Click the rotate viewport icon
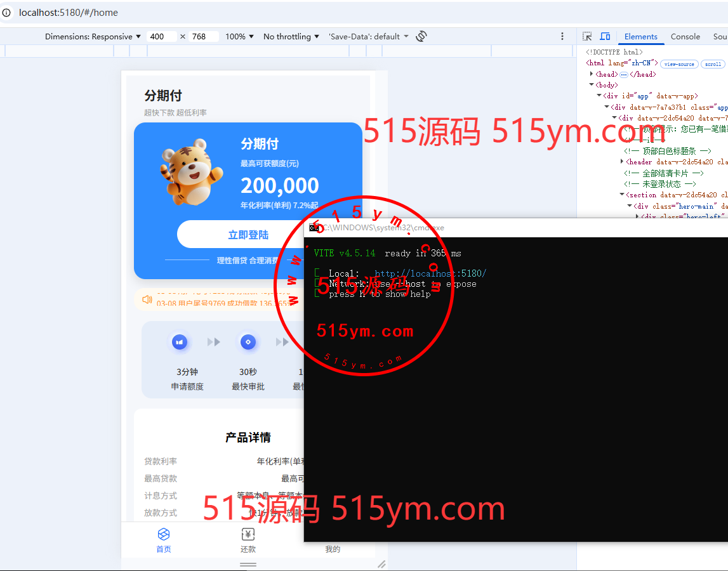The height and width of the screenshot is (571, 728). [421, 36]
